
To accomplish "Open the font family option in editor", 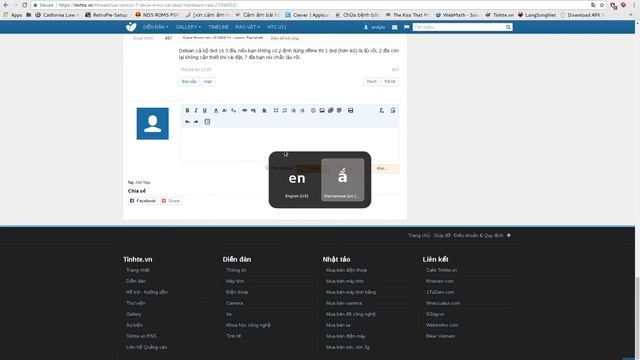I will pyautogui.click(x=233, y=110).
